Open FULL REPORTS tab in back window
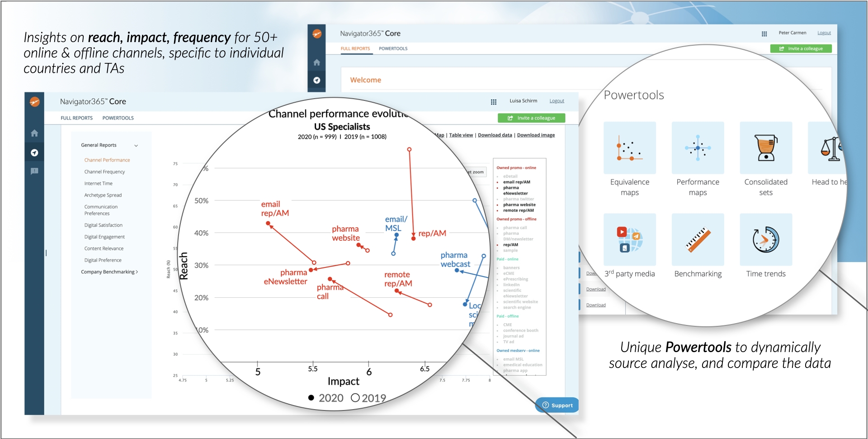Image resolution: width=868 pixels, height=439 pixels. (x=355, y=48)
